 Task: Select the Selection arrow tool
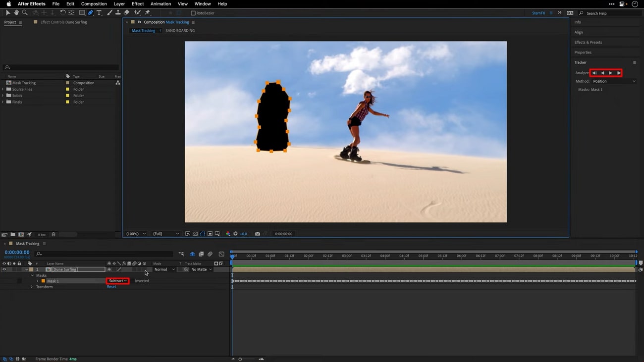click(x=8, y=13)
